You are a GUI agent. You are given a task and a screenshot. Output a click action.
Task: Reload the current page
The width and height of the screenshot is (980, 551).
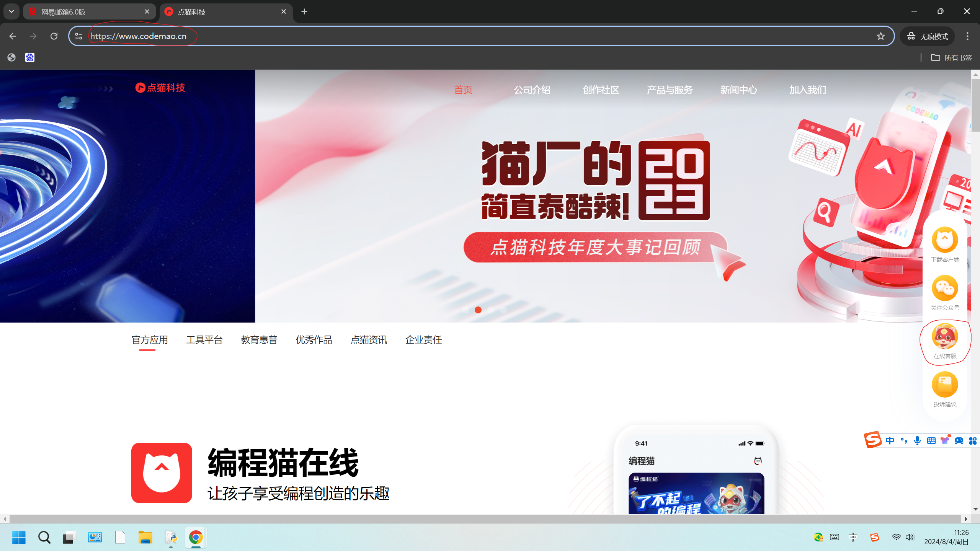tap(54, 36)
